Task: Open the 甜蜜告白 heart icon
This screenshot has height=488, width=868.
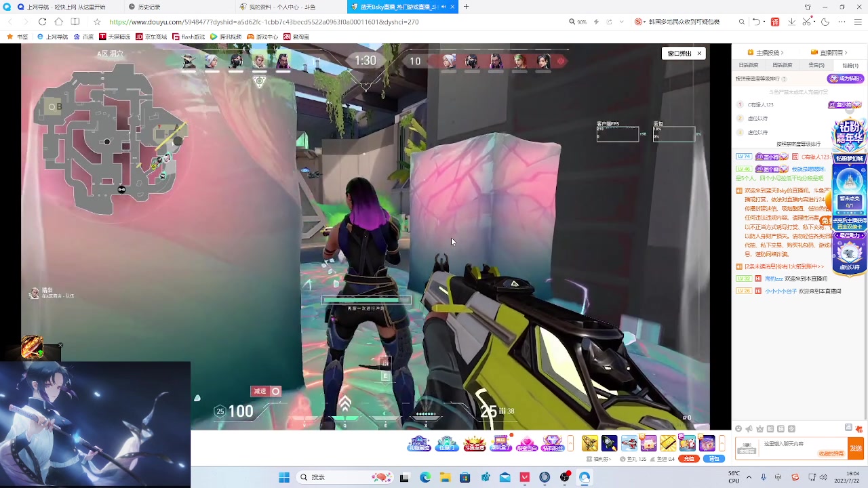Action: pyautogui.click(x=527, y=444)
